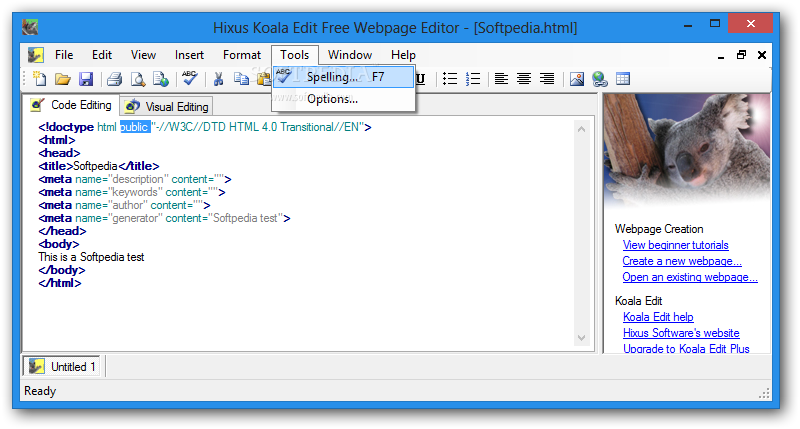Click the Ready status bar text
This screenshot has width=800, height=429.
pos(40,391)
